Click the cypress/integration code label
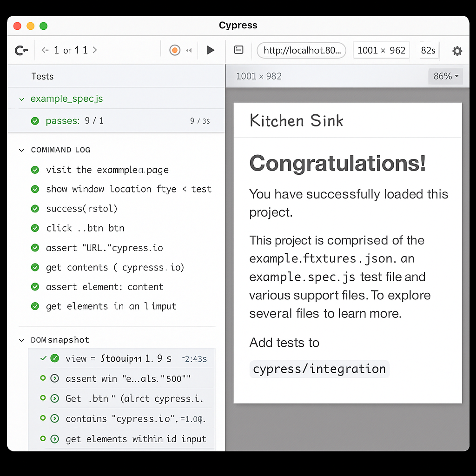 click(x=319, y=369)
